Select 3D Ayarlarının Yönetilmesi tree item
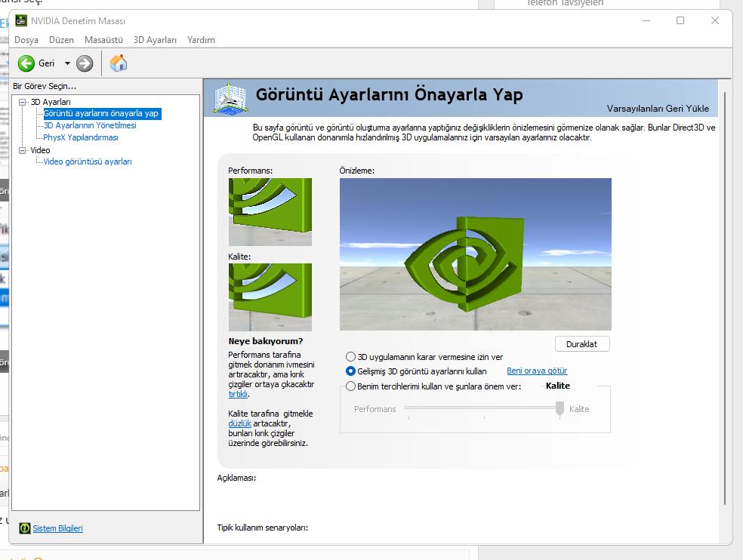The height and width of the screenshot is (560, 743). click(90, 125)
